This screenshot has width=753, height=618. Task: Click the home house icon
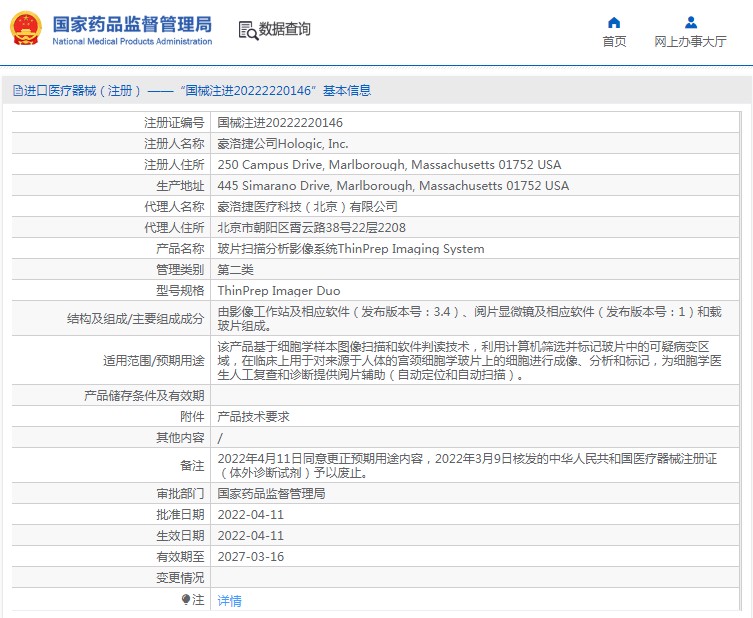(614, 23)
